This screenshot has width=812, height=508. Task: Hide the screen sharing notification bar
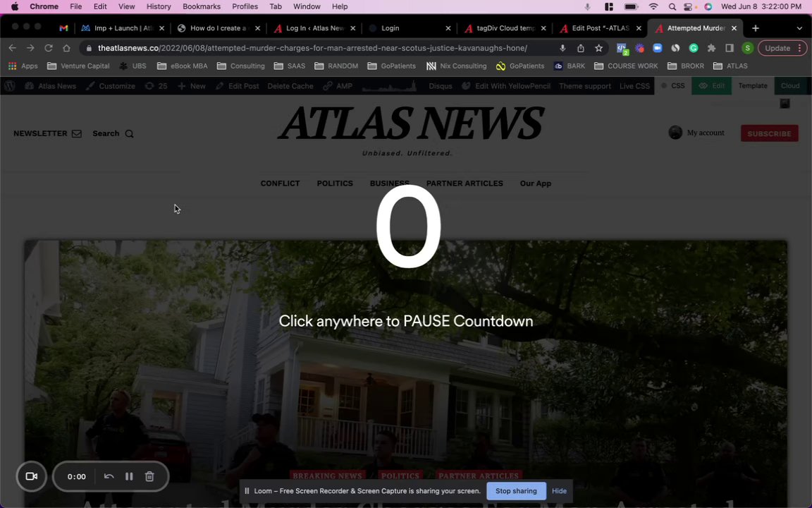[x=559, y=491]
